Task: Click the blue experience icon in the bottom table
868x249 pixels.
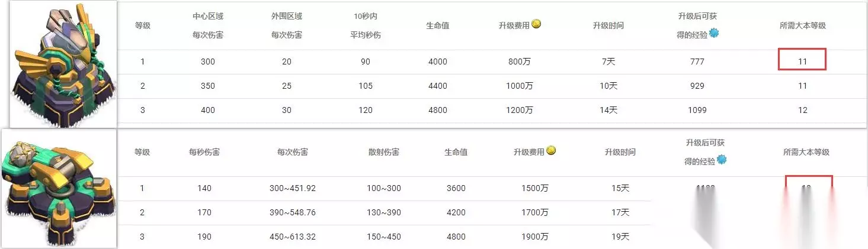Action: [722, 160]
